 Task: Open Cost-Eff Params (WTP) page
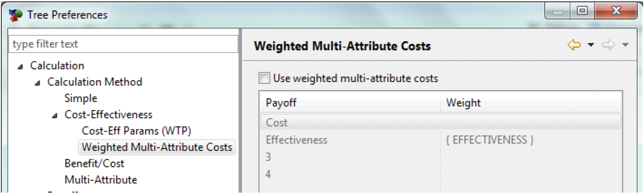point(137,130)
